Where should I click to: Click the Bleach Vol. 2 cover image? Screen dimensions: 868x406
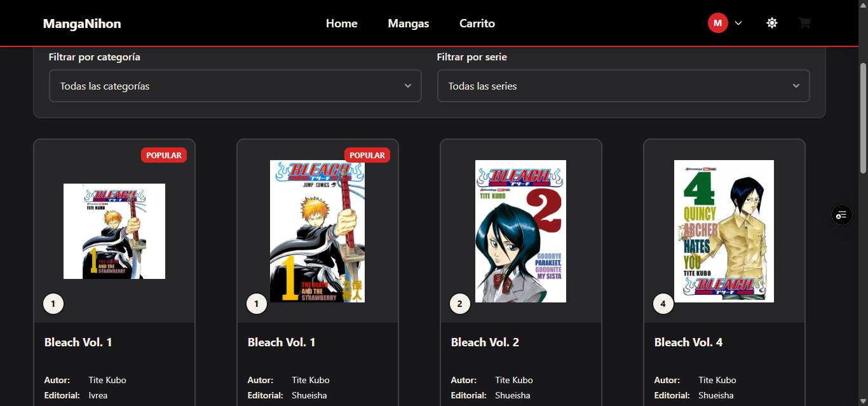pyautogui.click(x=520, y=231)
